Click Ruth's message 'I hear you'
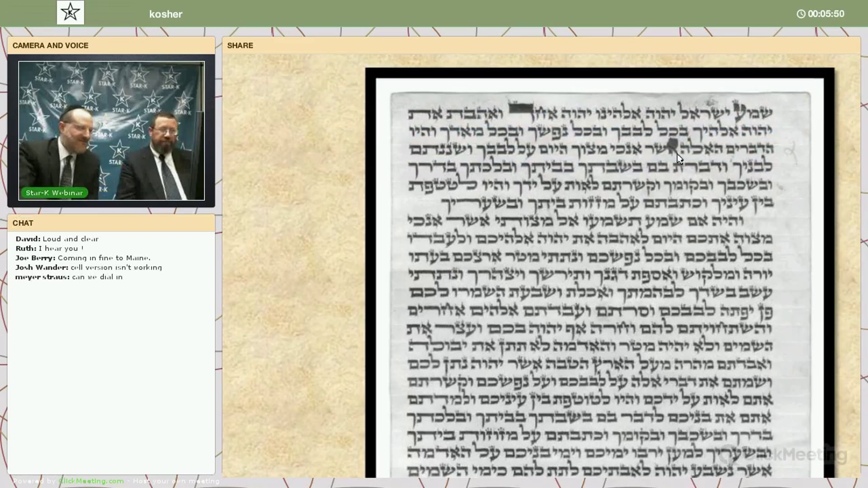 [49, 249]
